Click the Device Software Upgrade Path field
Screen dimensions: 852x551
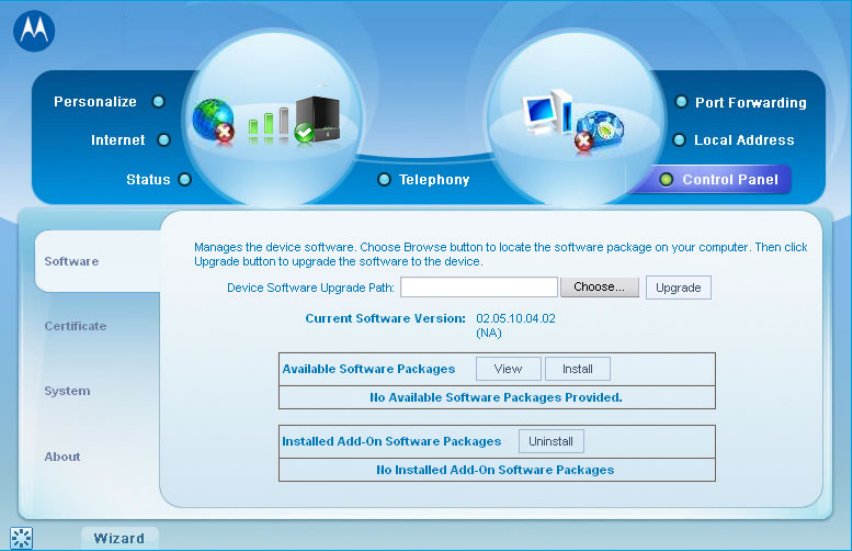[479, 288]
